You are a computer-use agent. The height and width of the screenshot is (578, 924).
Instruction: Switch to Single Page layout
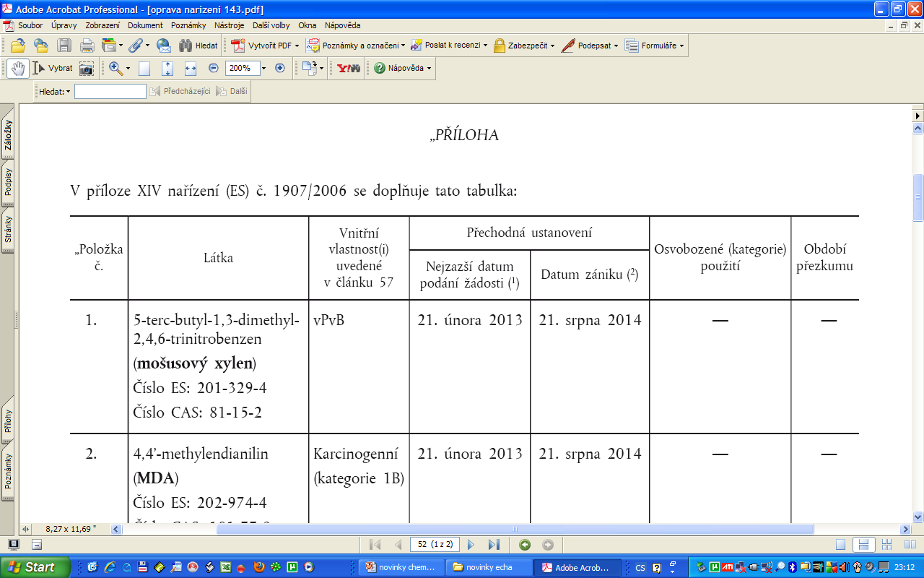tap(840, 545)
